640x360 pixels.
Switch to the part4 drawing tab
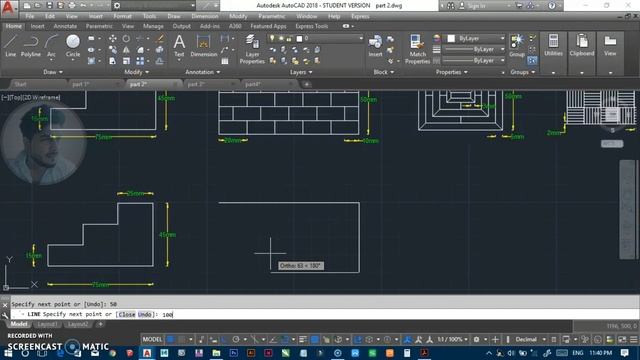(253, 84)
